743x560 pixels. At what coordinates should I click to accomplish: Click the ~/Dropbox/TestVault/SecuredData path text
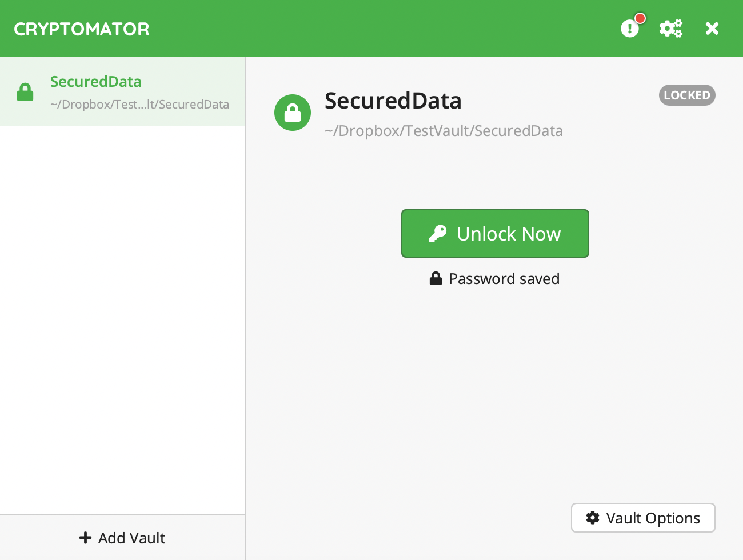coord(444,131)
